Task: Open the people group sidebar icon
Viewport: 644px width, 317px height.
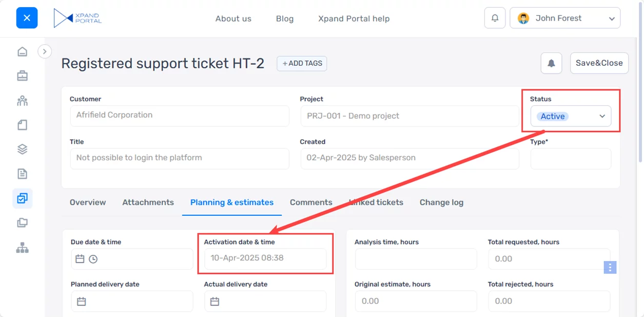Action: point(22,101)
